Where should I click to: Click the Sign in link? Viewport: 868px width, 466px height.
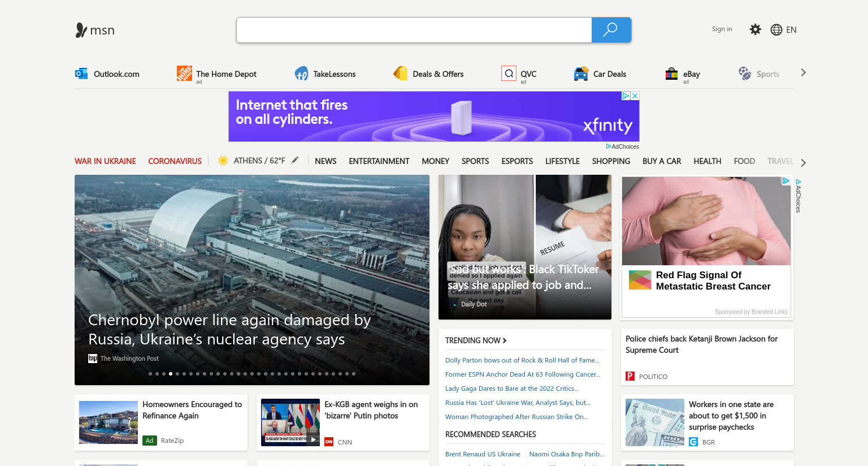[722, 29]
